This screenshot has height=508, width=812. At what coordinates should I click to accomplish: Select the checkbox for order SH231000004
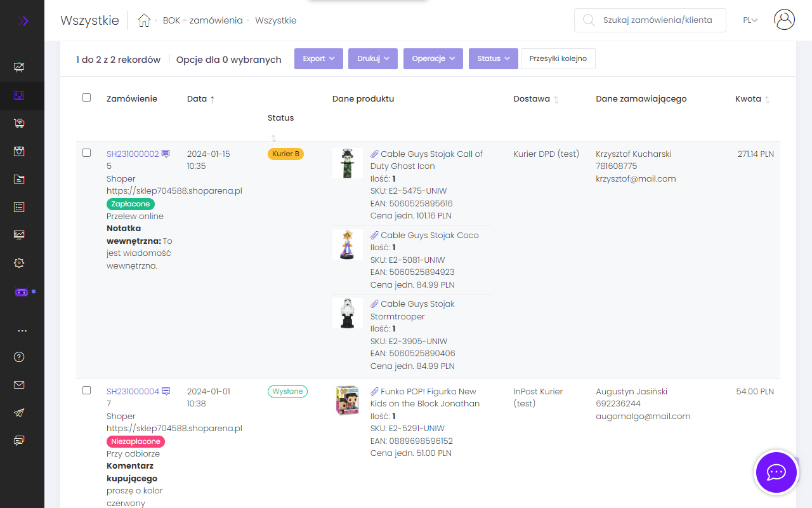tap(86, 391)
